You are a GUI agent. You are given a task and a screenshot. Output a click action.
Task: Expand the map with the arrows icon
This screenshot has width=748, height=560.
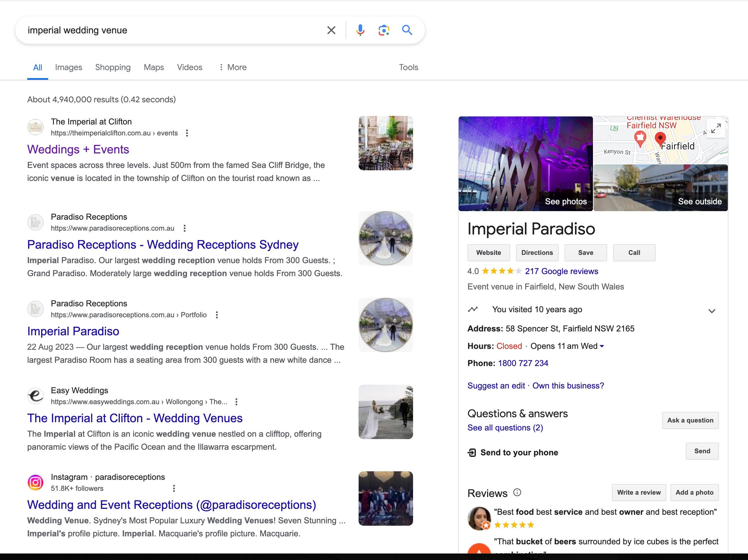[x=715, y=129]
